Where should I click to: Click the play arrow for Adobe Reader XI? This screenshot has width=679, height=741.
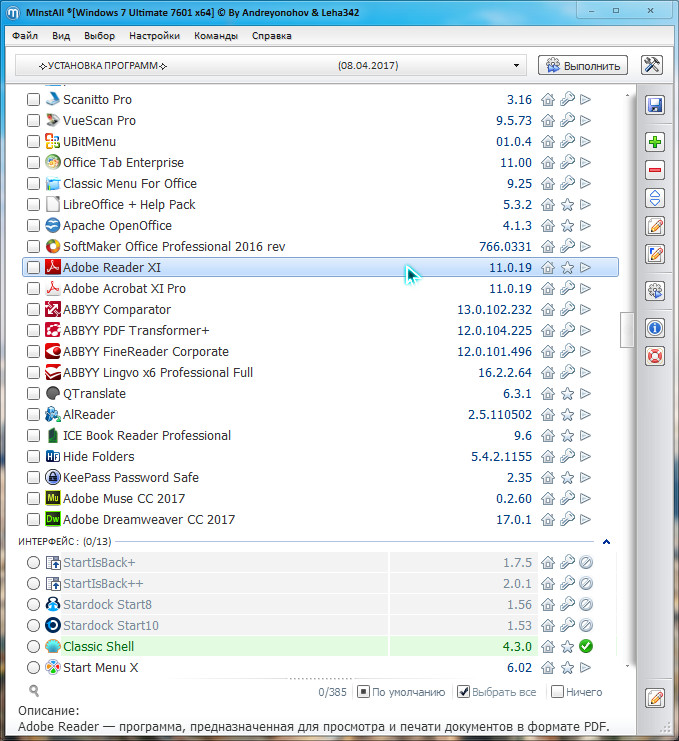click(x=585, y=267)
